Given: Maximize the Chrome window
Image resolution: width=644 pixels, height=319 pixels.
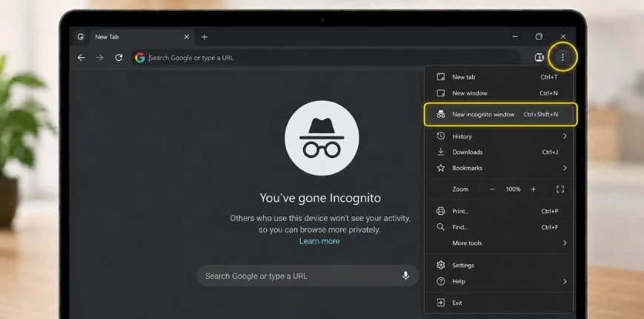Looking at the screenshot, I should (539, 37).
